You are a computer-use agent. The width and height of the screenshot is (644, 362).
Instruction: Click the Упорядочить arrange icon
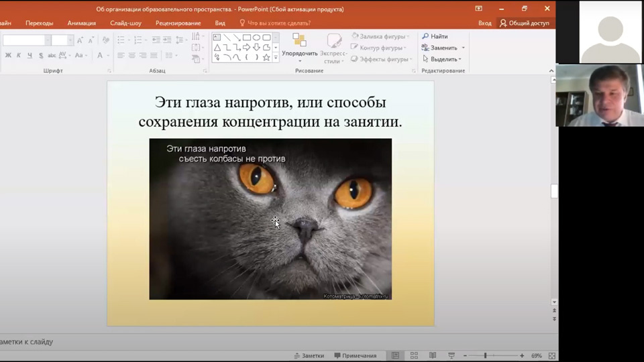(x=299, y=40)
